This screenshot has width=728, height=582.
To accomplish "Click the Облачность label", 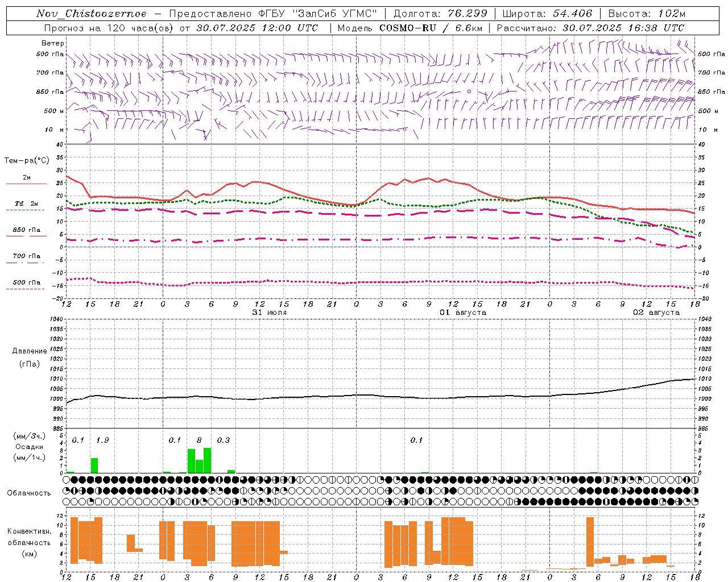I will coord(29,493).
